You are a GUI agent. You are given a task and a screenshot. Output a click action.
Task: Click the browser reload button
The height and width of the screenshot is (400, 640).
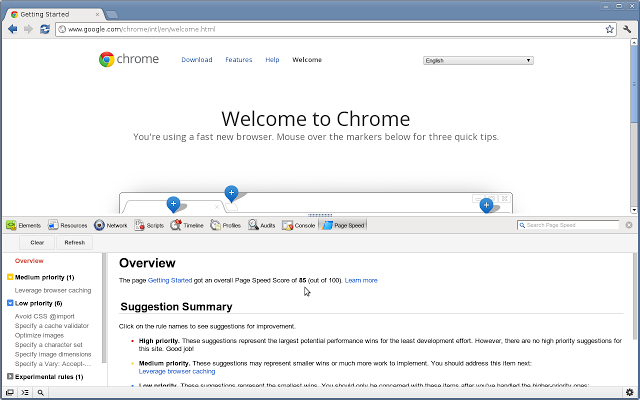45,30
